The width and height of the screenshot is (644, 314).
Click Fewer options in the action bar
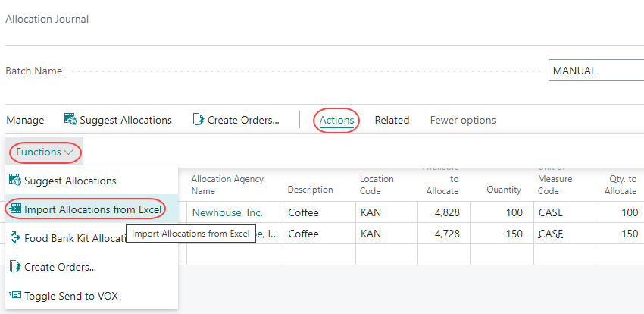pos(462,120)
